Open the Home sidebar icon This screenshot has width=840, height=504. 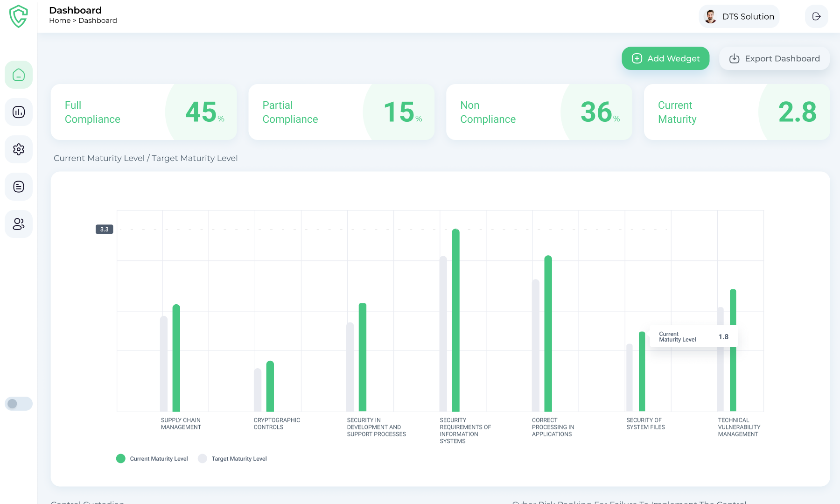[x=19, y=75]
